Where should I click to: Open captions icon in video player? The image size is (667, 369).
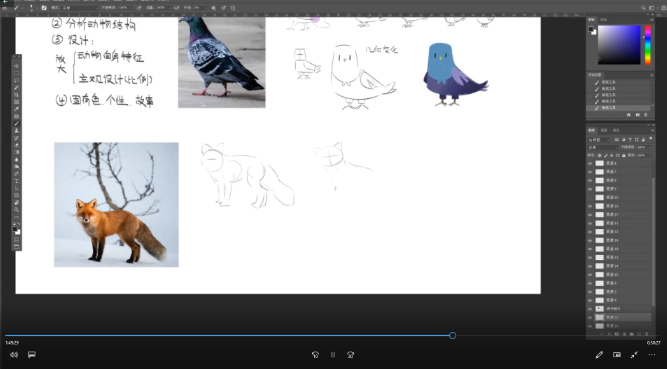click(31, 355)
